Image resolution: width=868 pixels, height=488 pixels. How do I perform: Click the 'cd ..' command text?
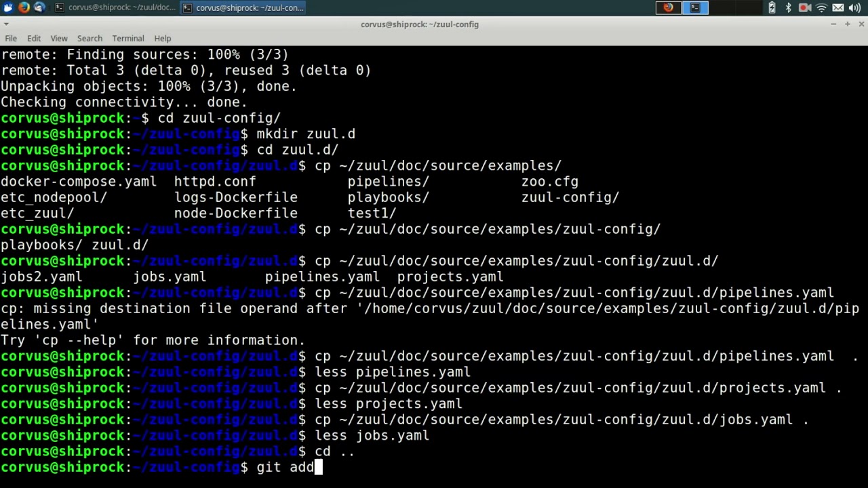335,451
